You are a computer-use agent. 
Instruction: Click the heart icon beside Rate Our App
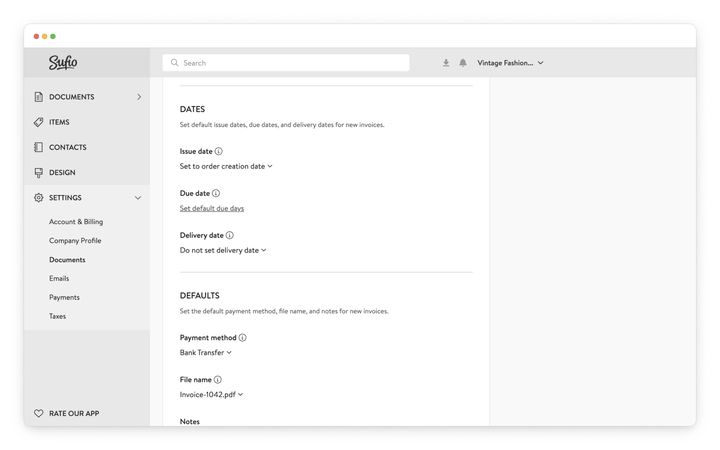[39, 413]
